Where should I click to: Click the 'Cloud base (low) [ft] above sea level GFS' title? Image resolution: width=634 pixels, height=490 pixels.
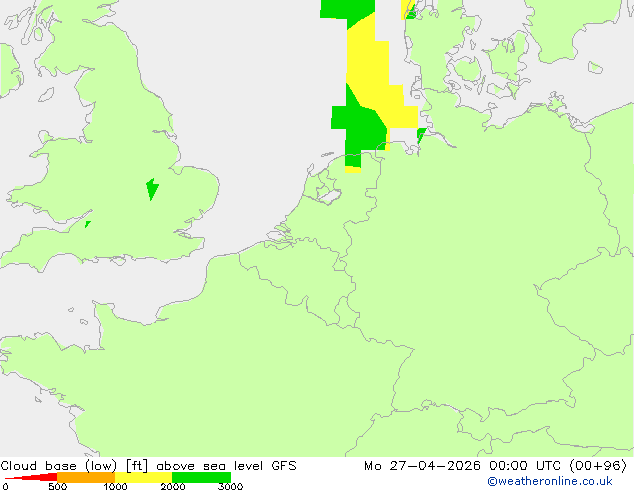[x=148, y=466]
